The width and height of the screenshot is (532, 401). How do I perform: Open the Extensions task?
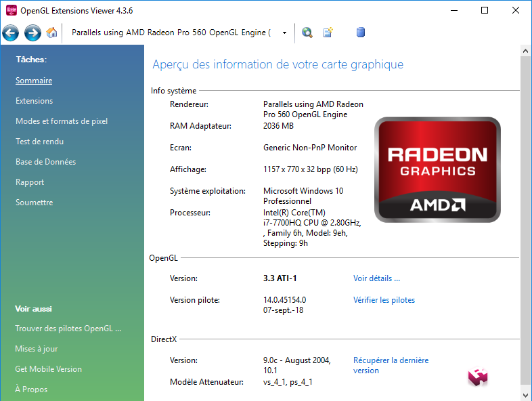tap(35, 101)
